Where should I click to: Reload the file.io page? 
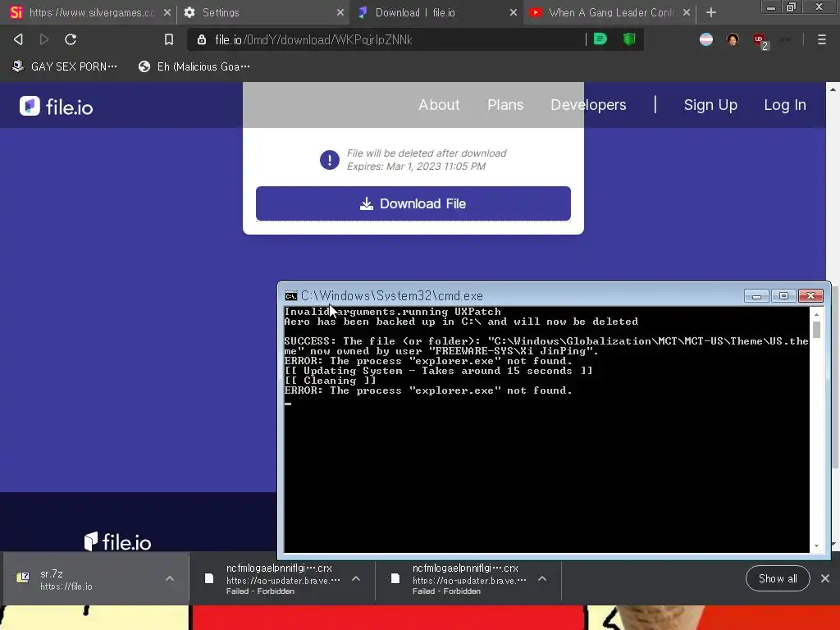pyautogui.click(x=71, y=39)
